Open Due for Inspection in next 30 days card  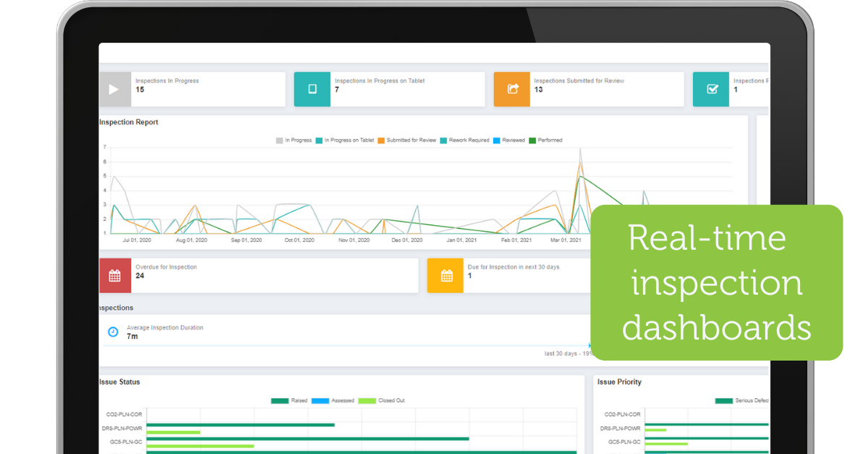point(509,276)
